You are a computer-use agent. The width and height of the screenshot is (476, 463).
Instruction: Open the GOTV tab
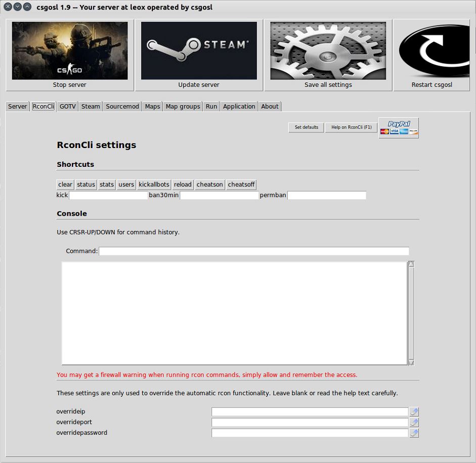pos(67,107)
